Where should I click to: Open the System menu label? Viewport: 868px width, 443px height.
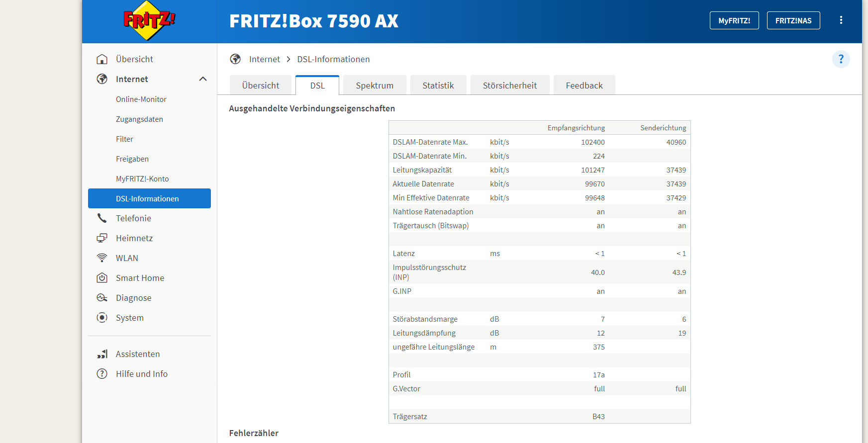pos(129,318)
